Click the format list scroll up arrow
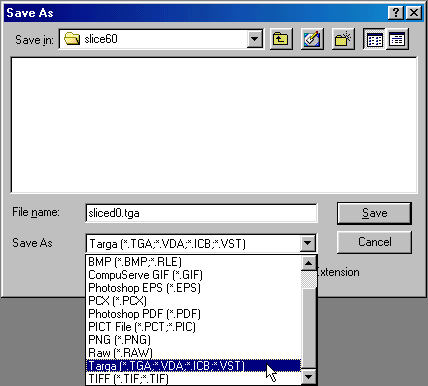 (x=309, y=263)
